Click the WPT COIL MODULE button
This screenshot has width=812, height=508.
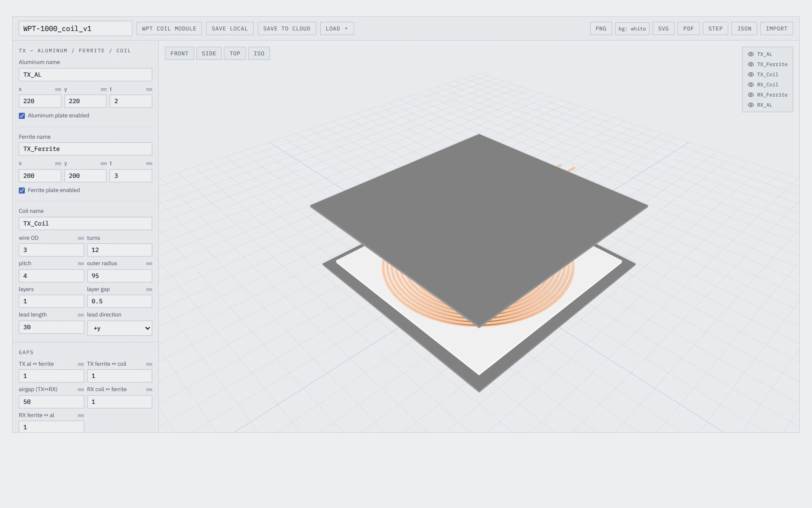click(x=169, y=28)
